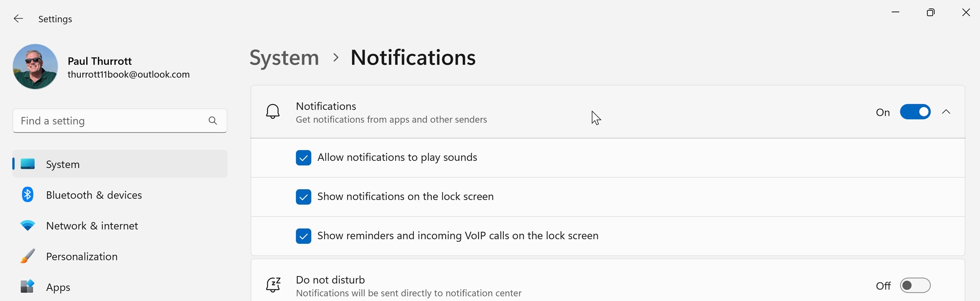Click the search magnifier icon

213,121
